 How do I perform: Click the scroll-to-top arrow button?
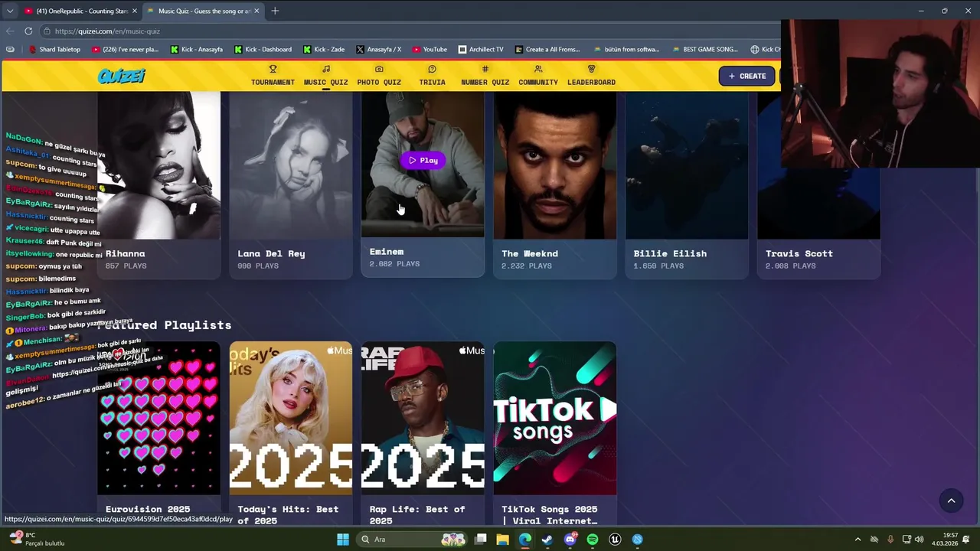951,500
